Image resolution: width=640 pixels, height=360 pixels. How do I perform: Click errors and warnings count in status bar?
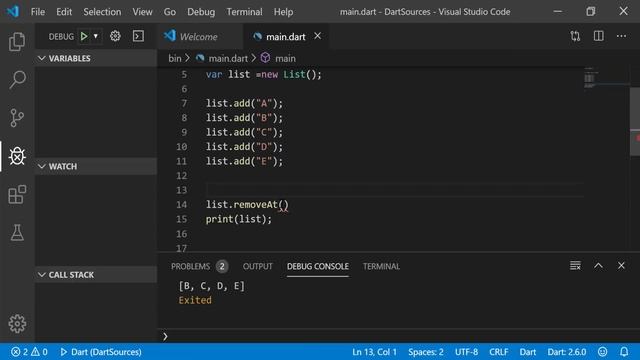(29, 352)
